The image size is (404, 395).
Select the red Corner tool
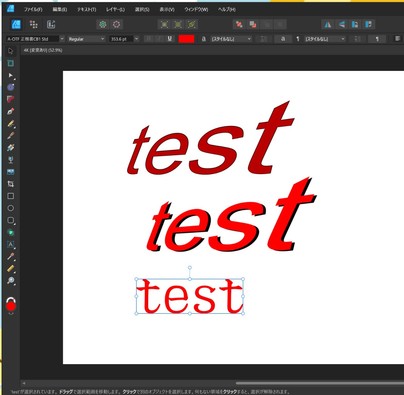pyautogui.click(x=11, y=99)
